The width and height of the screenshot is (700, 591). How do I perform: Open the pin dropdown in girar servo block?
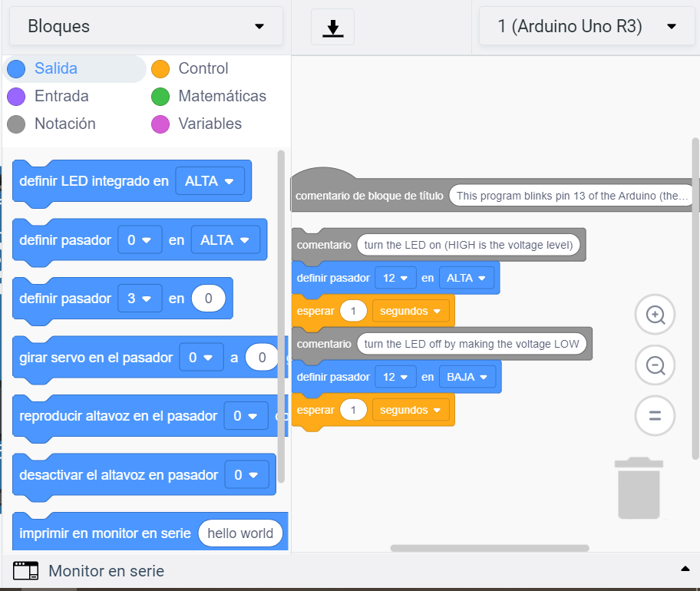[201, 357]
